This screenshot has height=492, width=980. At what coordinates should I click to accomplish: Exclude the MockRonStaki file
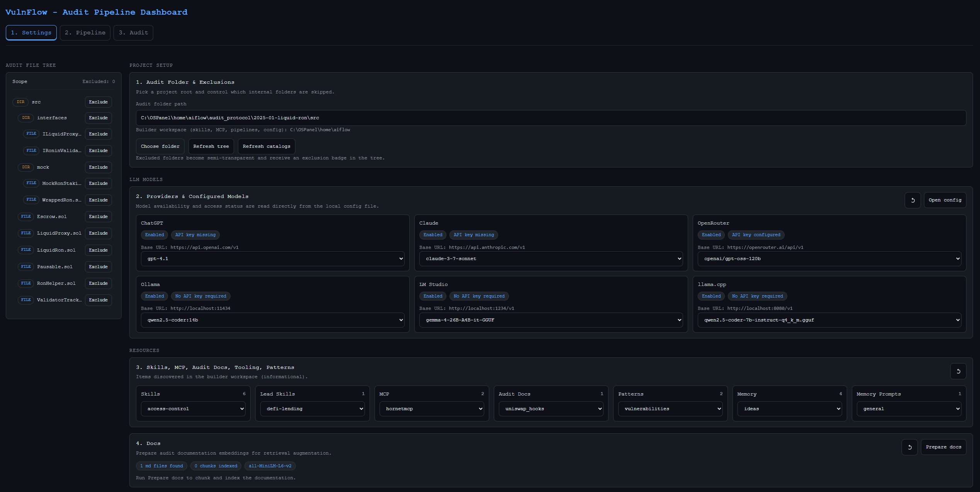click(98, 184)
